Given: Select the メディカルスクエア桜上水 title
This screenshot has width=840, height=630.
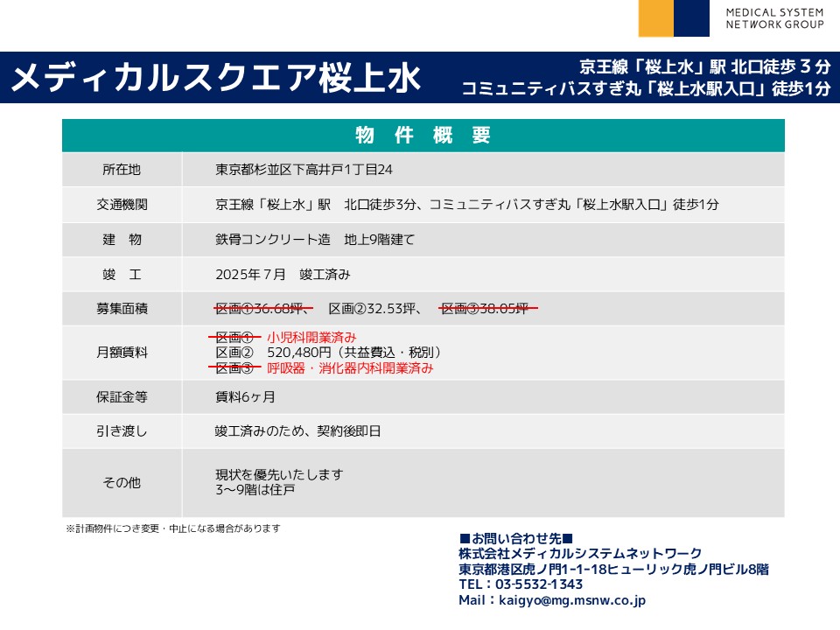Looking at the screenshot, I should tap(215, 78).
